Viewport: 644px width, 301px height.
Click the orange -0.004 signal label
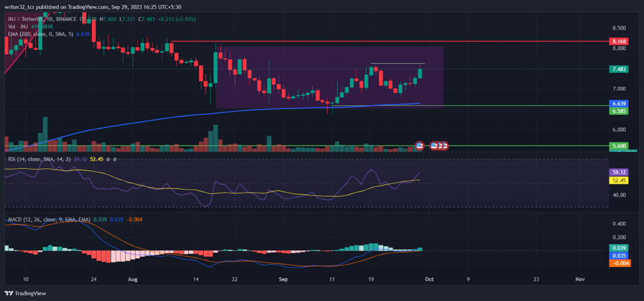coord(619,263)
